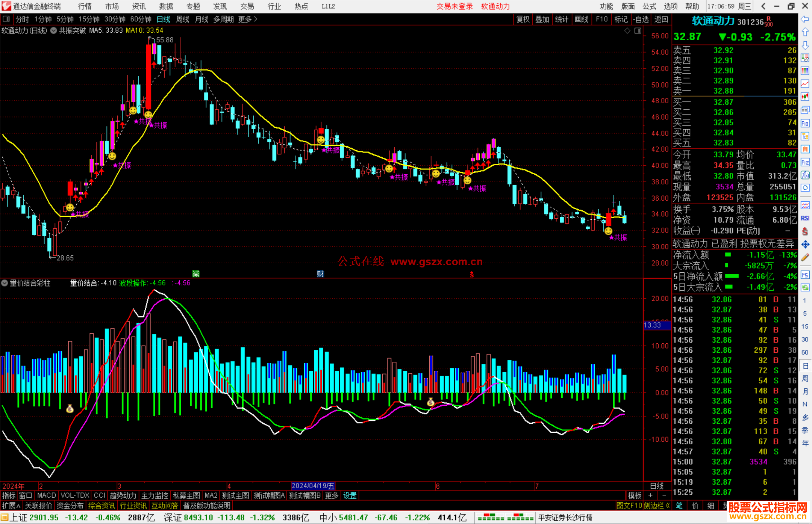The image size is (812, 524).
Task: Toggle the 量价结合彩柱 indicator circle marker
Action: click(5, 283)
